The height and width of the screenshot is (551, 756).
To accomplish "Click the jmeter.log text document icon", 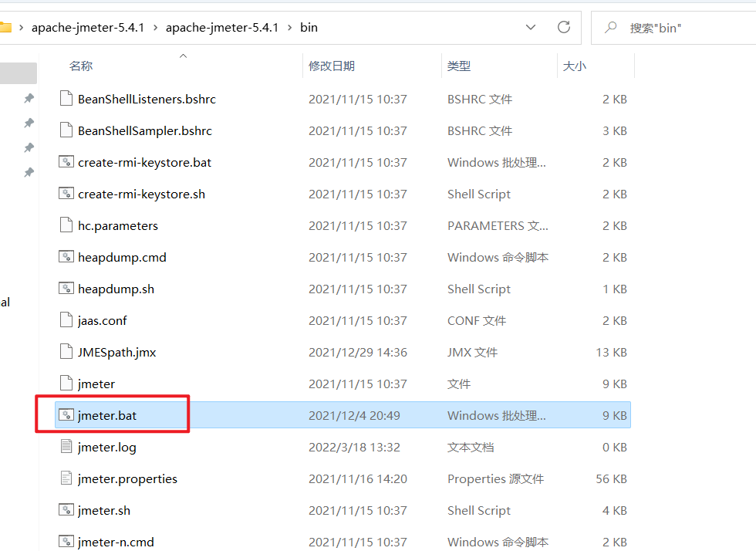I will (66, 447).
